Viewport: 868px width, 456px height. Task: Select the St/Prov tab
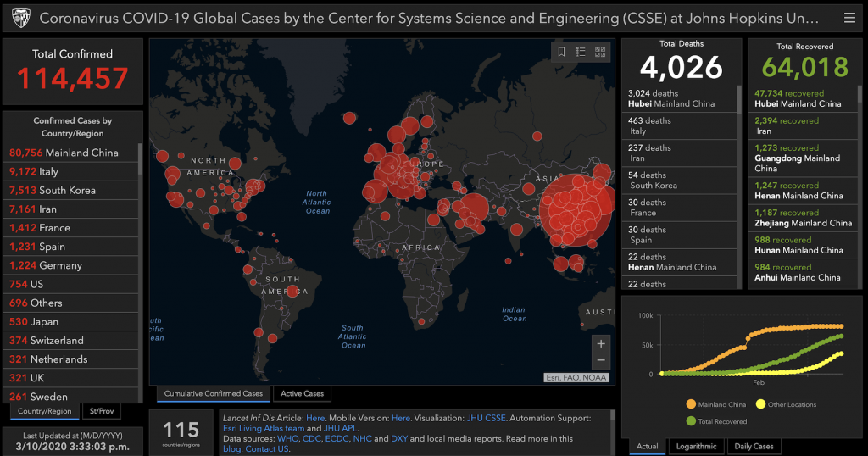(x=102, y=411)
